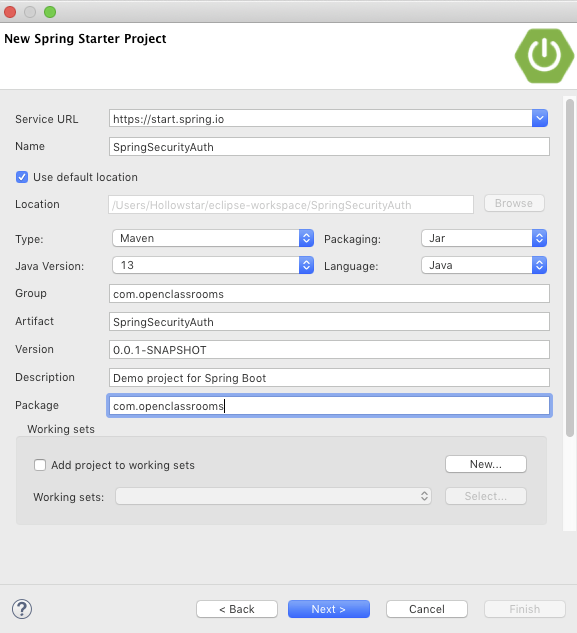Click the Name field with SpringSecurityAuth
577x633 pixels.
click(329, 147)
